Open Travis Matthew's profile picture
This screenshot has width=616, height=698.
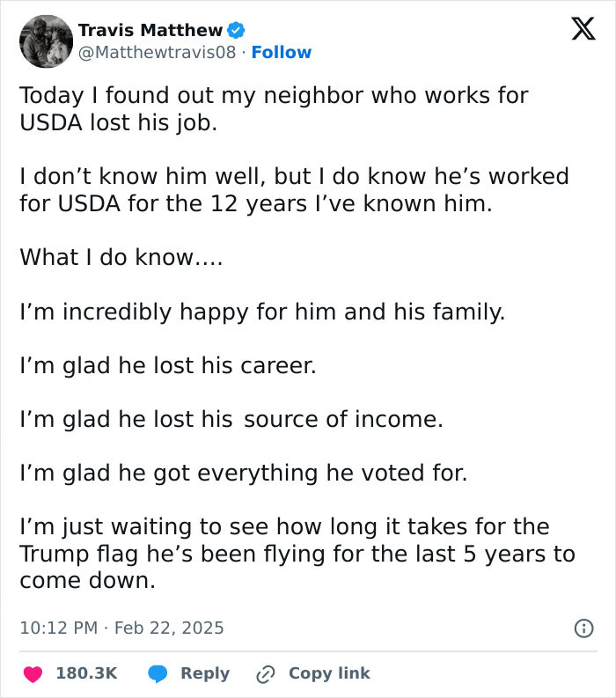coord(46,41)
